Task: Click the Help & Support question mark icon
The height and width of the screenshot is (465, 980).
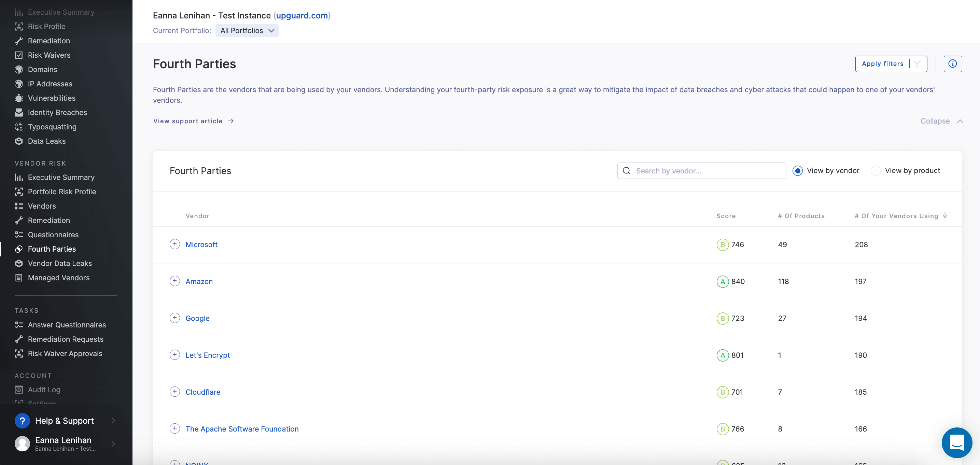Action: coord(22,421)
